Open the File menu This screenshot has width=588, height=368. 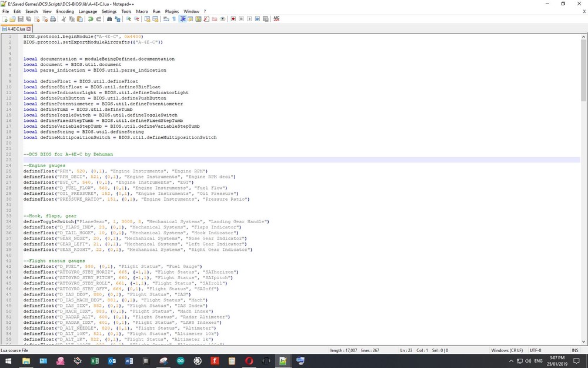pos(6,11)
